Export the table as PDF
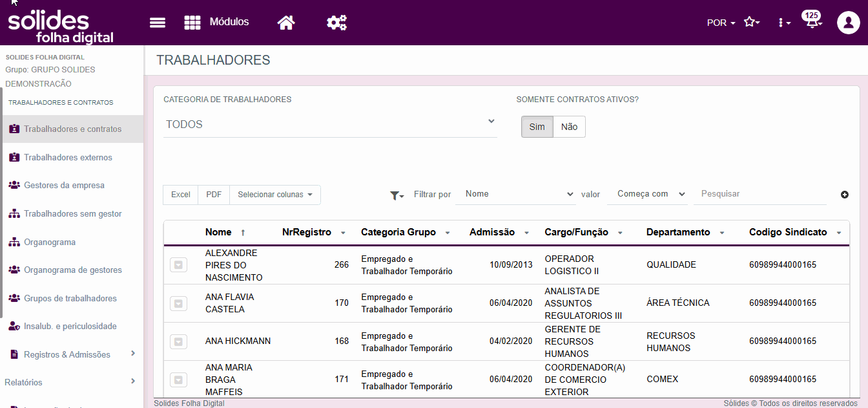Image resolution: width=868 pixels, height=408 pixels. [214, 195]
